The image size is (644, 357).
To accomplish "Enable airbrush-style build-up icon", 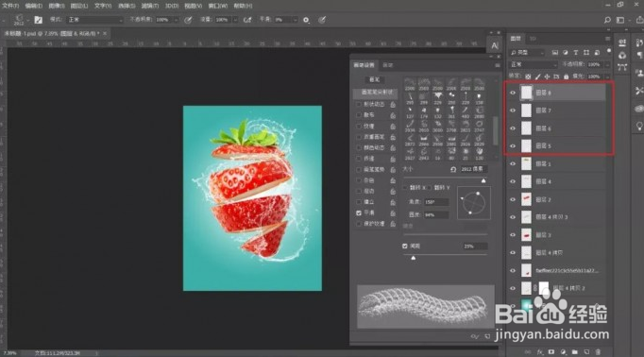I will point(247,20).
